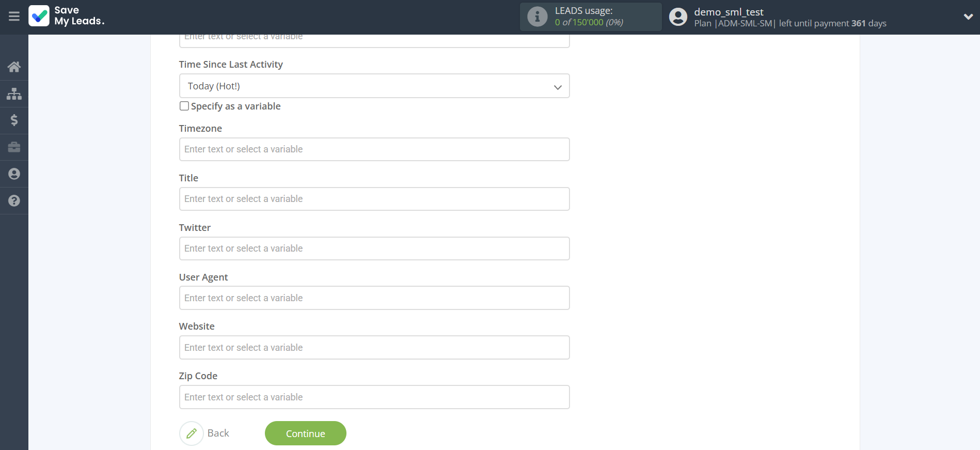Click the Back link
980x450 pixels.
tap(218, 433)
